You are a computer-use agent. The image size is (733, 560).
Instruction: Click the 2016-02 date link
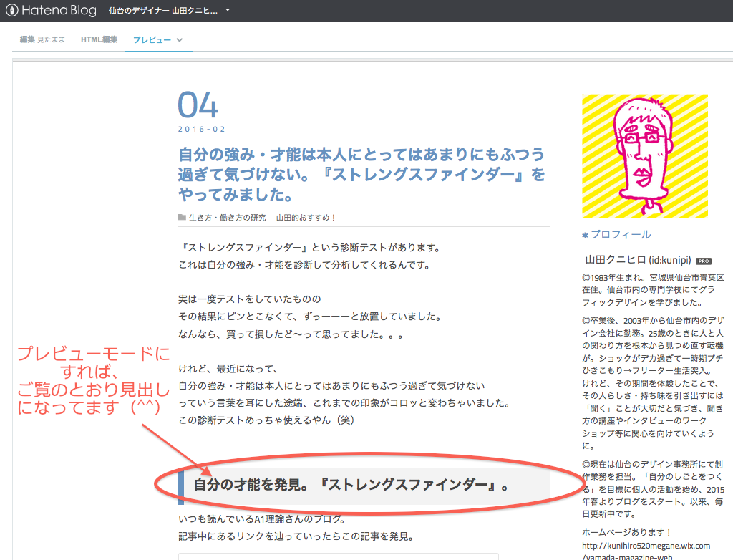click(201, 129)
